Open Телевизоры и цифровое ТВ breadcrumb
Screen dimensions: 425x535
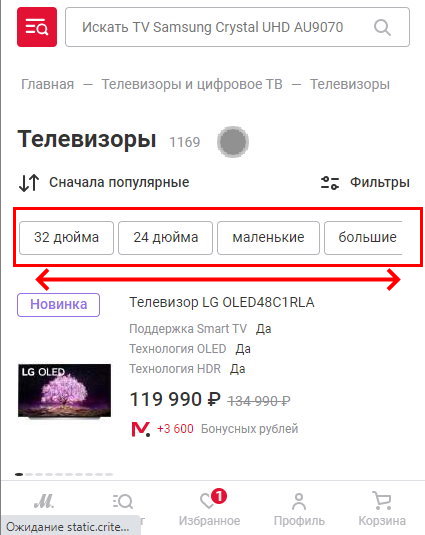pos(192,84)
